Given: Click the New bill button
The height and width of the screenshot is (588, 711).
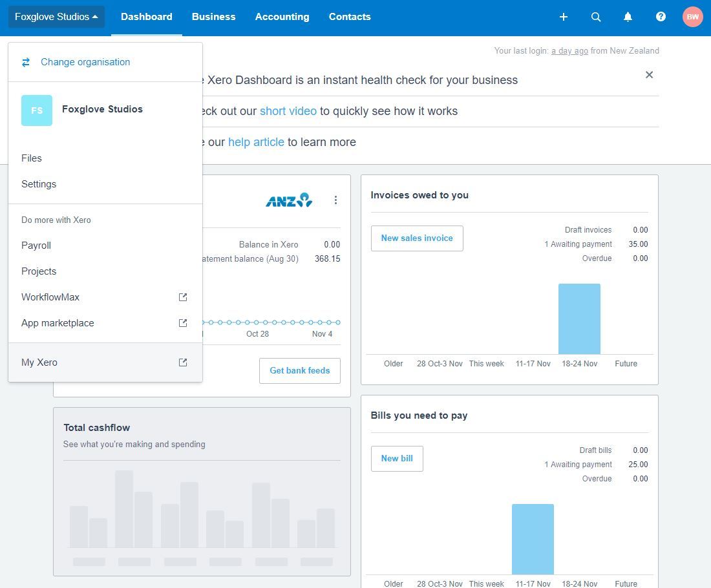Looking at the screenshot, I should point(397,459).
